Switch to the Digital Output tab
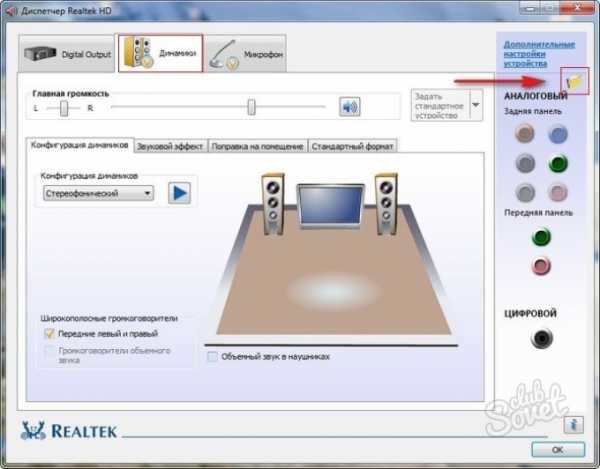 point(67,54)
